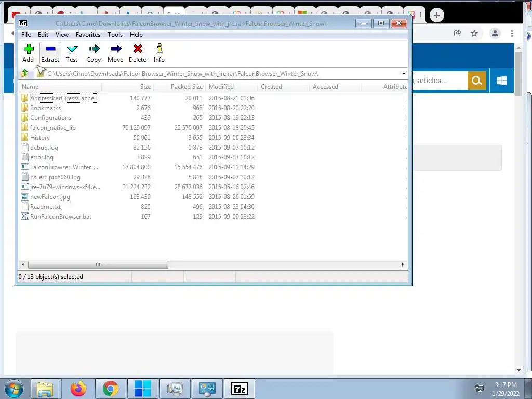532x399 pixels.
Task: Open the Favorites menu
Action: 88,35
